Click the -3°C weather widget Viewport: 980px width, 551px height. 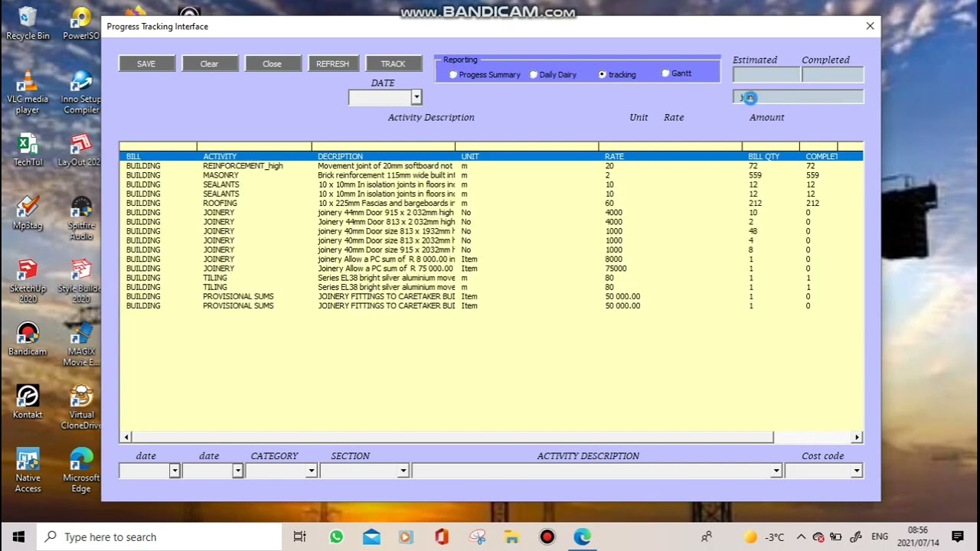tap(765, 536)
